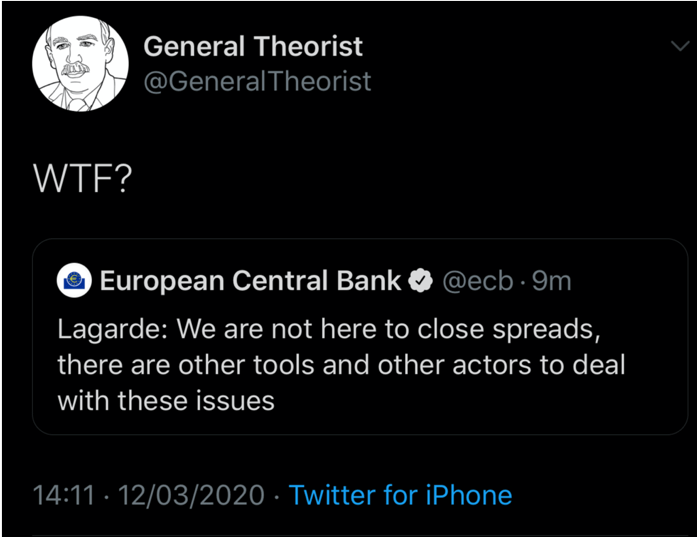Viewport: 697px width, 537px height.
Task: Expand the tweet options chevron
Action: pyautogui.click(x=677, y=46)
